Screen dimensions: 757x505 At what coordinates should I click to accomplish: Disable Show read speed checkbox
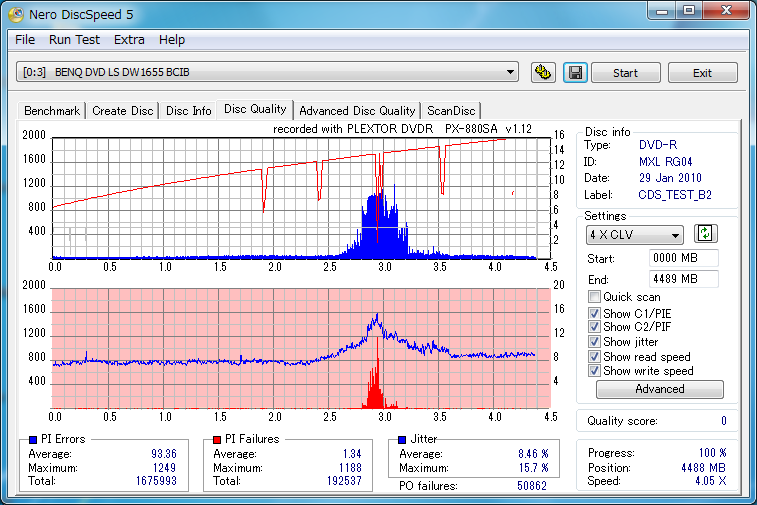[595, 356]
